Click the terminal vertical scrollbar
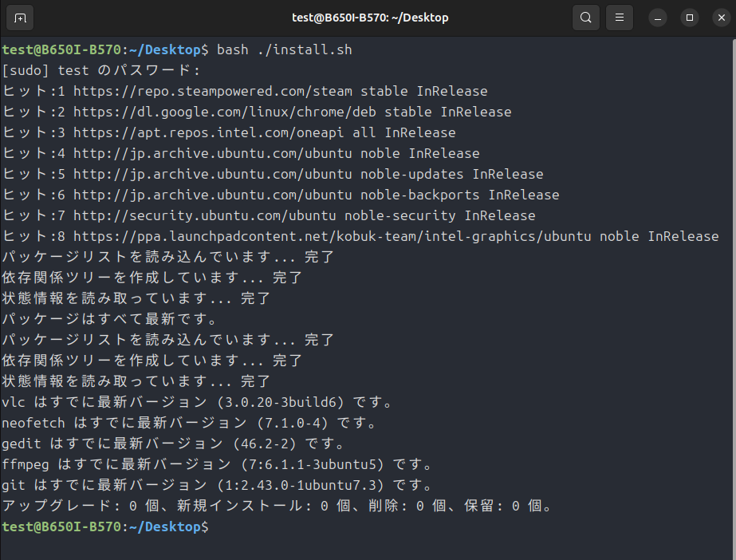736x560 pixels. coord(733,298)
